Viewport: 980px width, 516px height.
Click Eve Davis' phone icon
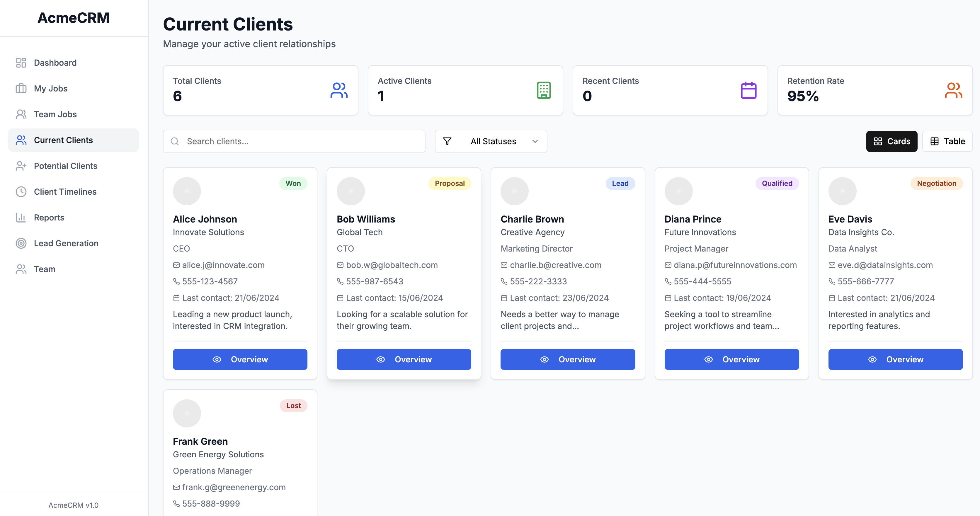832,281
